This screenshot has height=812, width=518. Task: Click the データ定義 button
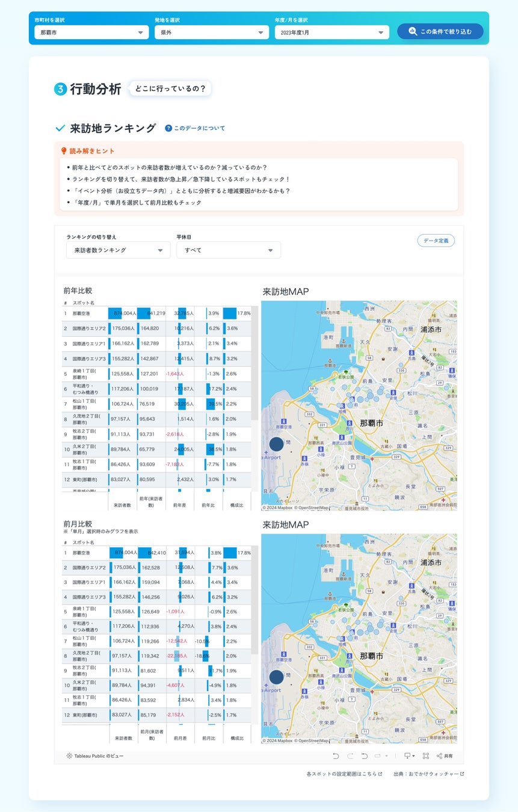point(436,241)
